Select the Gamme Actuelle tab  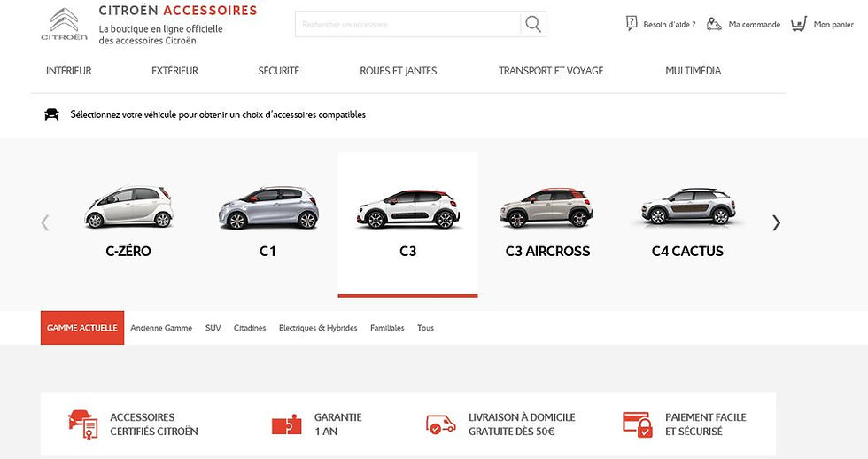point(81,328)
